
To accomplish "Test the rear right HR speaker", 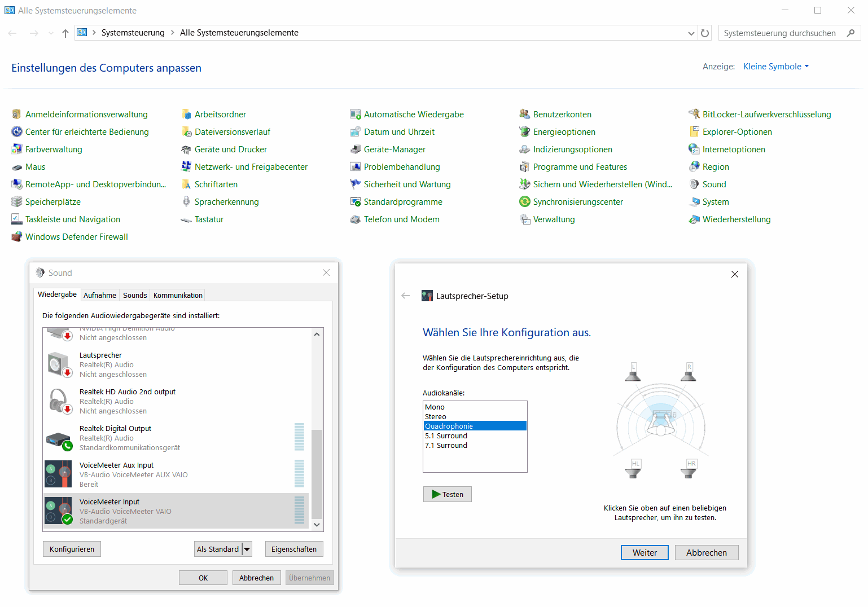I will (689, 469).
